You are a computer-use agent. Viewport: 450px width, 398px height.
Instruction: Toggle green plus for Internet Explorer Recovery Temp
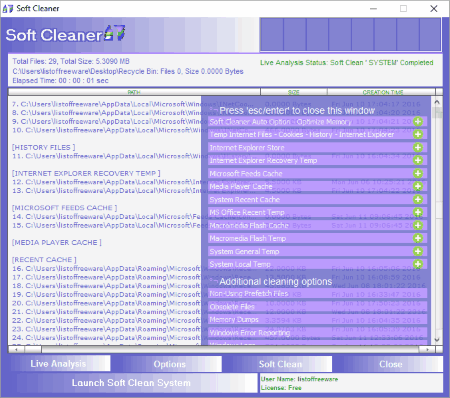pyautogui.click(x=418, y=160)
